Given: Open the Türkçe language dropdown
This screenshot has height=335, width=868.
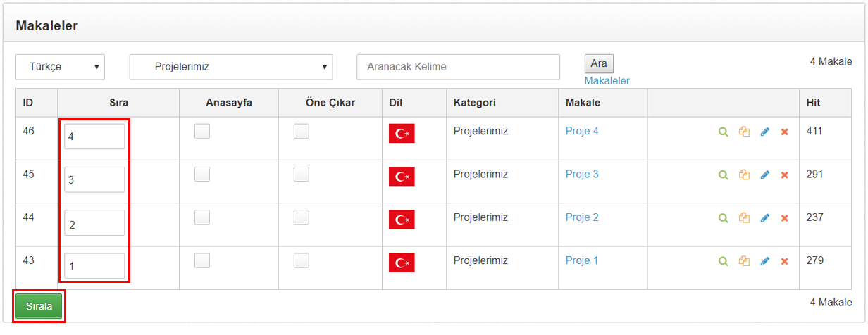Looking at the screenshot, I should tap(60, 67).
